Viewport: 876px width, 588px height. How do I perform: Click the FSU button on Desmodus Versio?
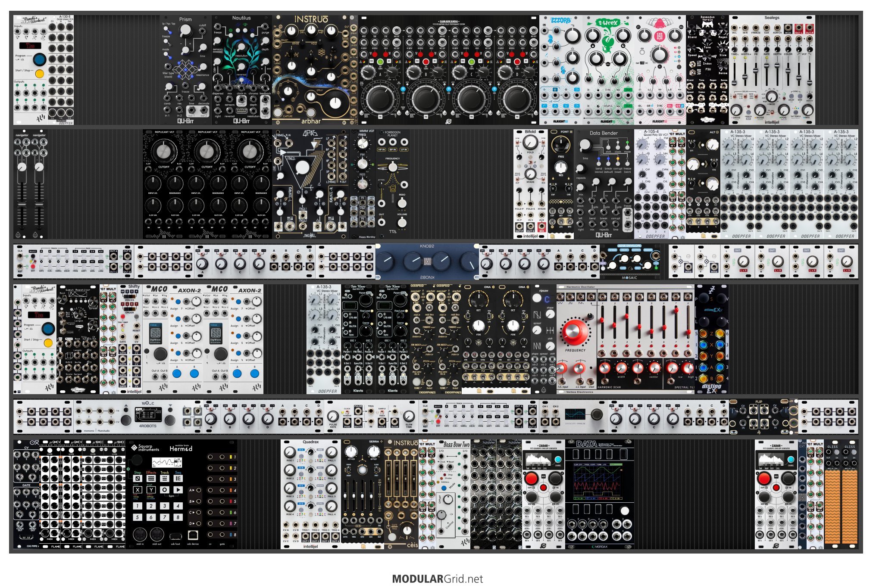point(707,74)
